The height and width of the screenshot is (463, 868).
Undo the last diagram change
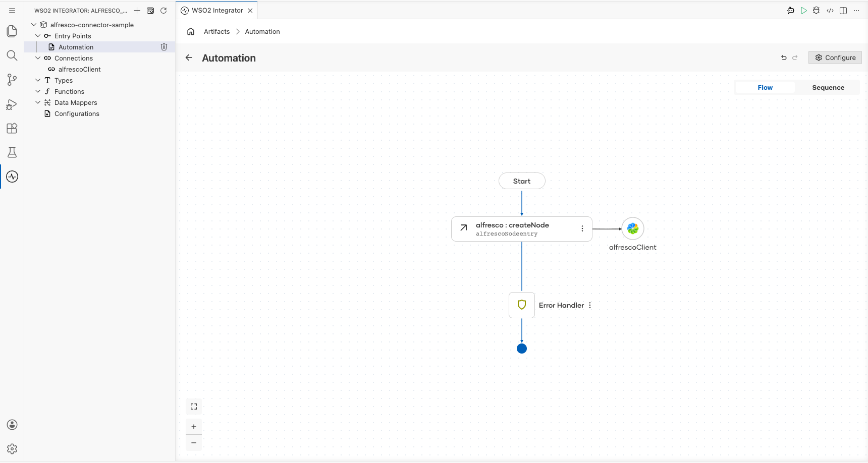pyautogui.click(x=784, y=57)
